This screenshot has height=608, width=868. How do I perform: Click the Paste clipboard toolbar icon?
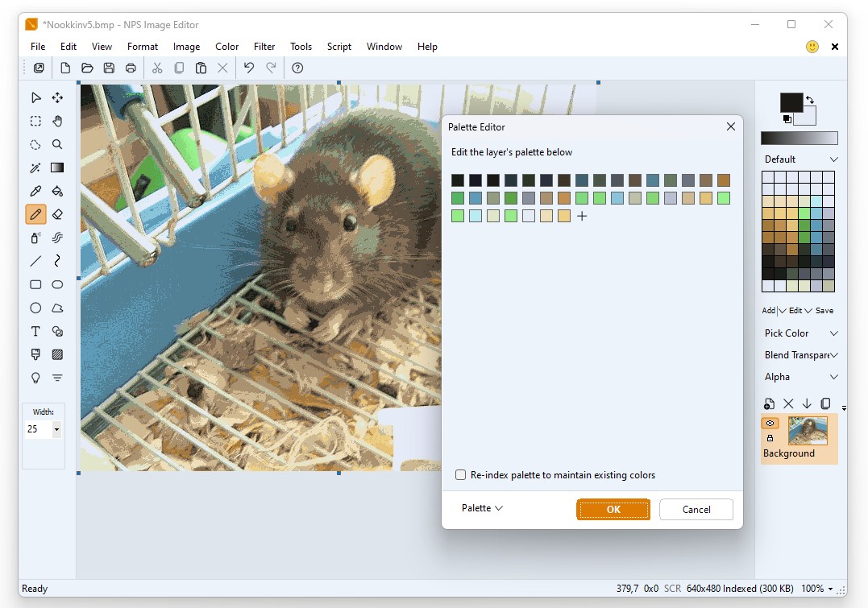pos(201,68)
